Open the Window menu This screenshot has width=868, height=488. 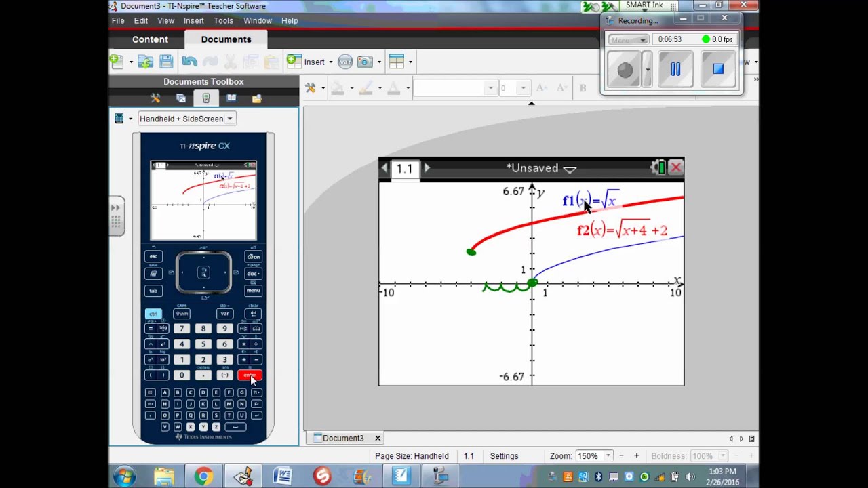(258, 20)
